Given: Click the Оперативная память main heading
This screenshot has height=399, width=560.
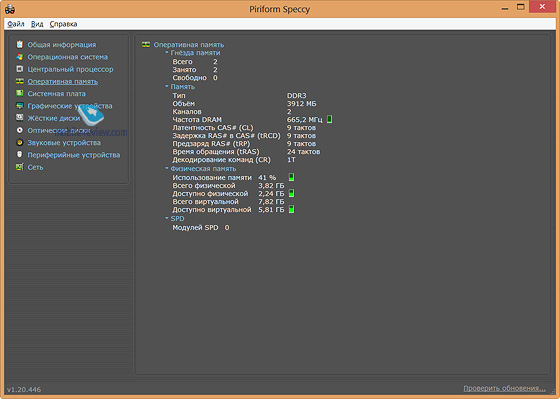Looking at the screenshot, I should coord(189,45).
